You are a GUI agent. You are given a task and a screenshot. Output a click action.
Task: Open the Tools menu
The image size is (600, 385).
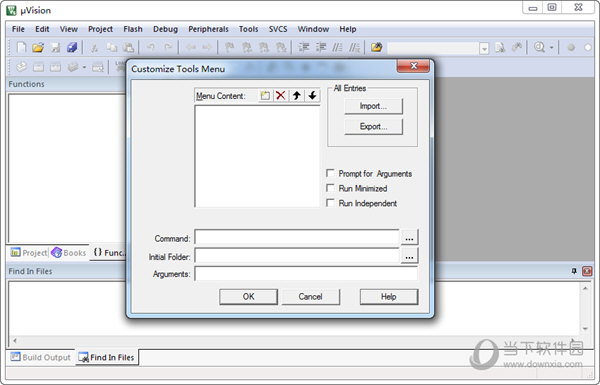click(x=248, y=29)
